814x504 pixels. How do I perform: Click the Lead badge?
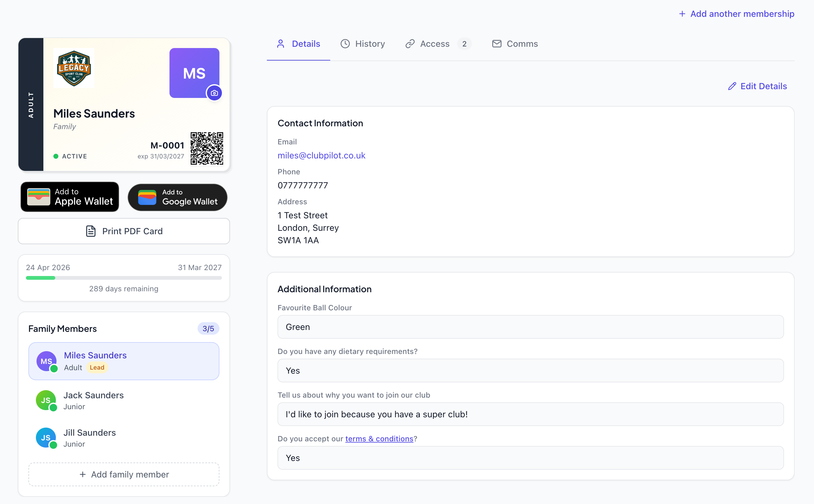(x=97, y=367)
